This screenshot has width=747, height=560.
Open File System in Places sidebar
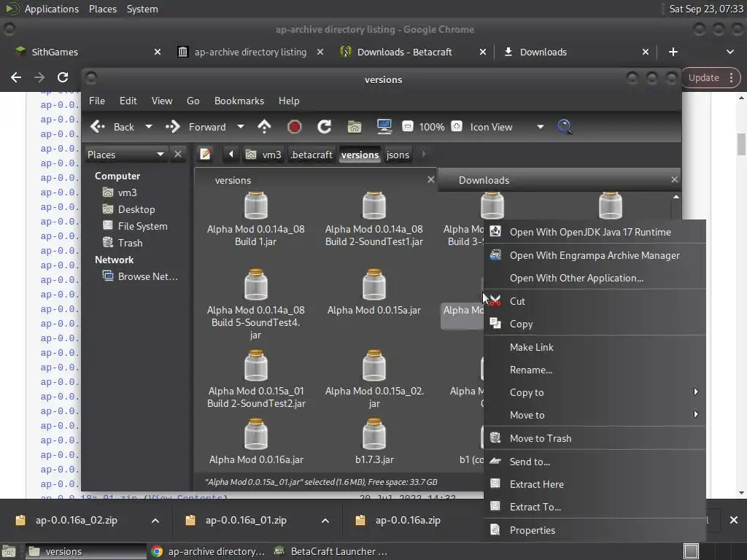click(x=142, y=226)
